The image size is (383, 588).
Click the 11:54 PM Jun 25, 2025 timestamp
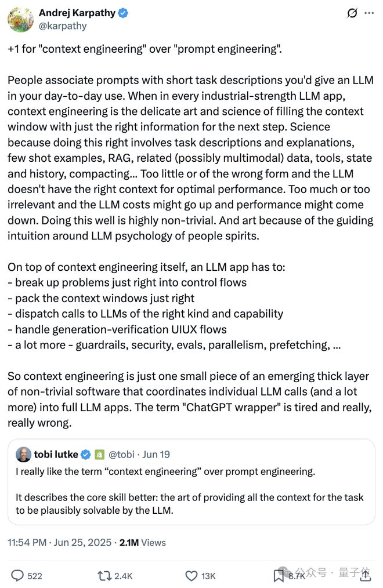point(60,543)
